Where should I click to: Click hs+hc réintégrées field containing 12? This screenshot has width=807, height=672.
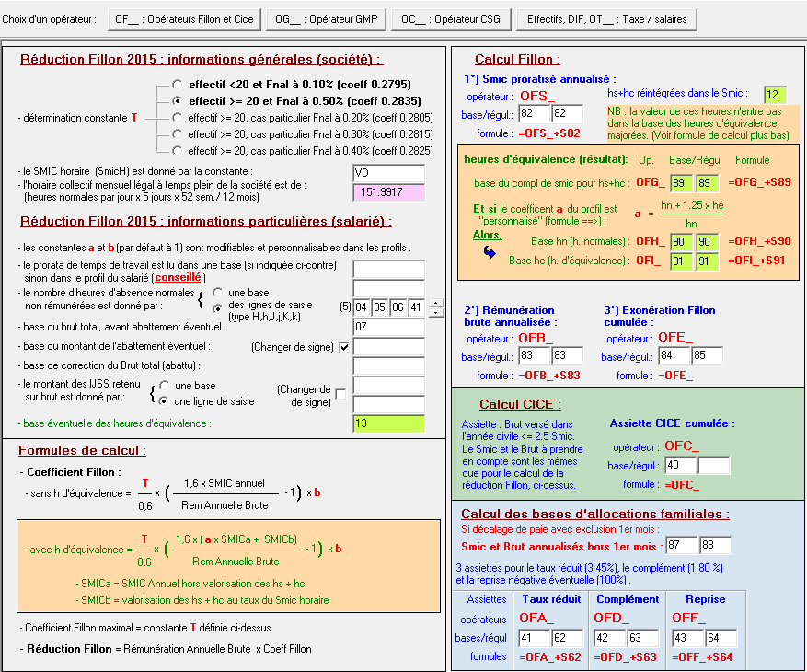[x=775, y=94]
